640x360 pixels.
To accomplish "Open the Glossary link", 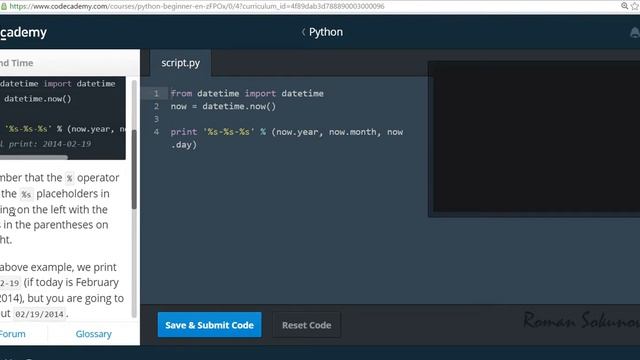I will point(93,334).
